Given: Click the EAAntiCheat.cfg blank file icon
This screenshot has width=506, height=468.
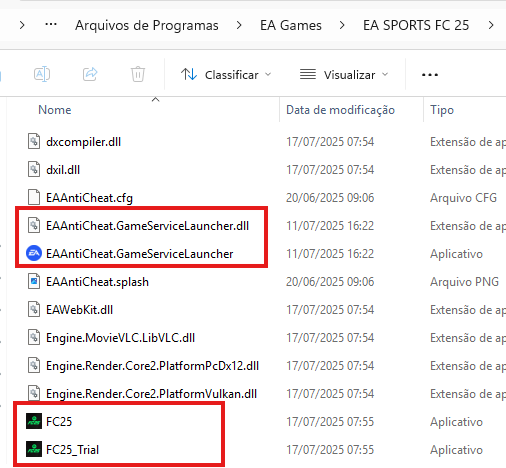Looking at the screenshot, I should click(x=34, y=197).
